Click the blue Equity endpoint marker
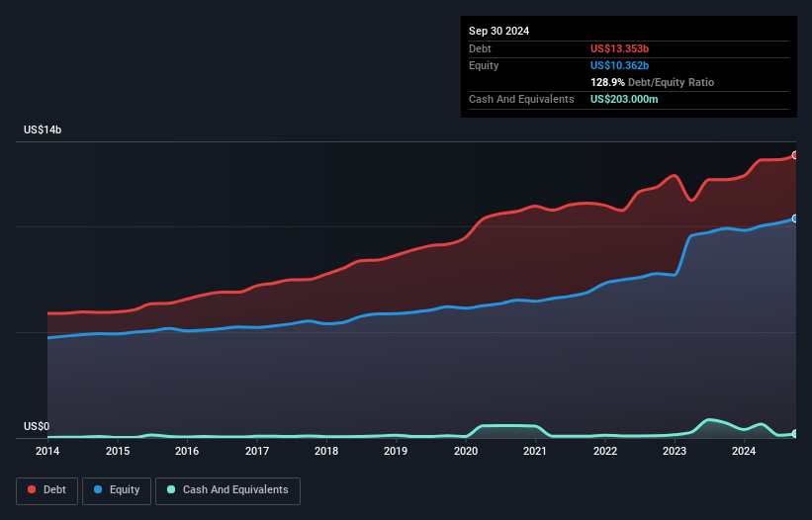 pos(795,218)
